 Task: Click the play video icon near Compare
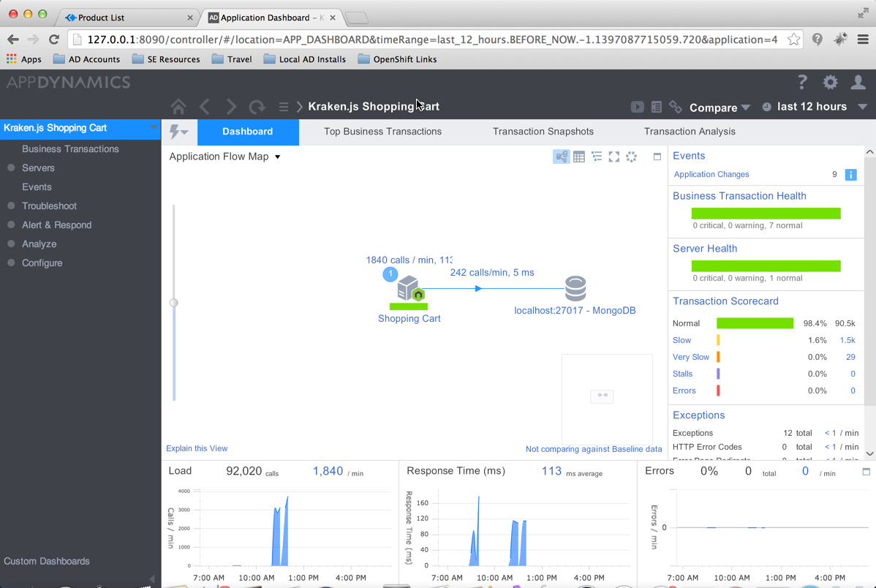pyautogui.click(x=638, y=107)
